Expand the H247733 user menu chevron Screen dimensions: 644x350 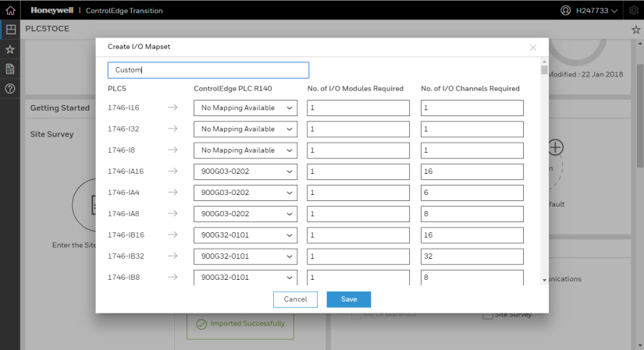[614, 11]
